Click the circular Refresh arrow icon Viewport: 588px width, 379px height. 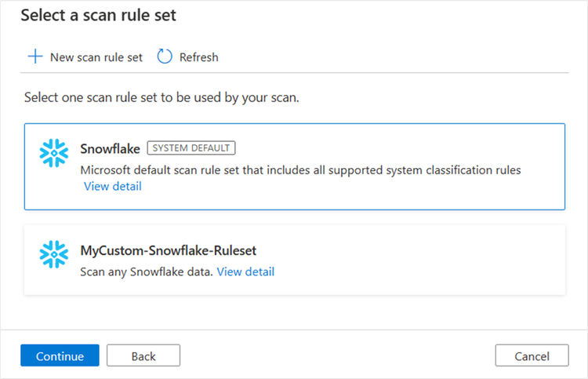pos(165,56)
